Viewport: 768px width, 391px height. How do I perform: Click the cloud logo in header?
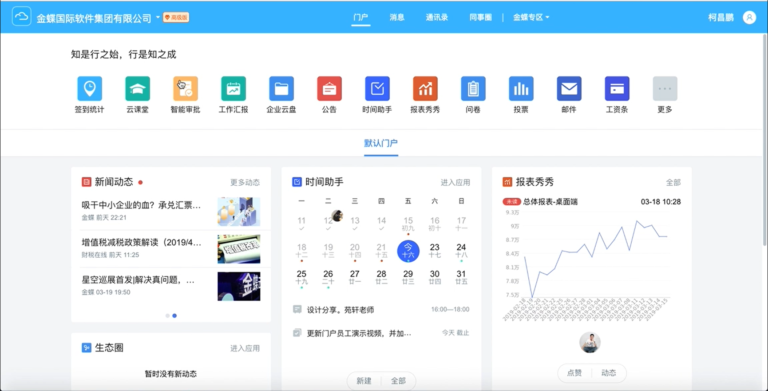[22, 17]
